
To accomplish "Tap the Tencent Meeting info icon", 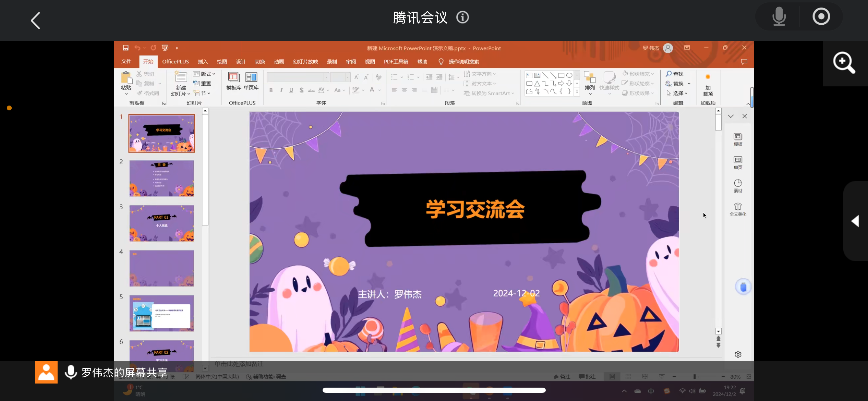I will (462, 17).
